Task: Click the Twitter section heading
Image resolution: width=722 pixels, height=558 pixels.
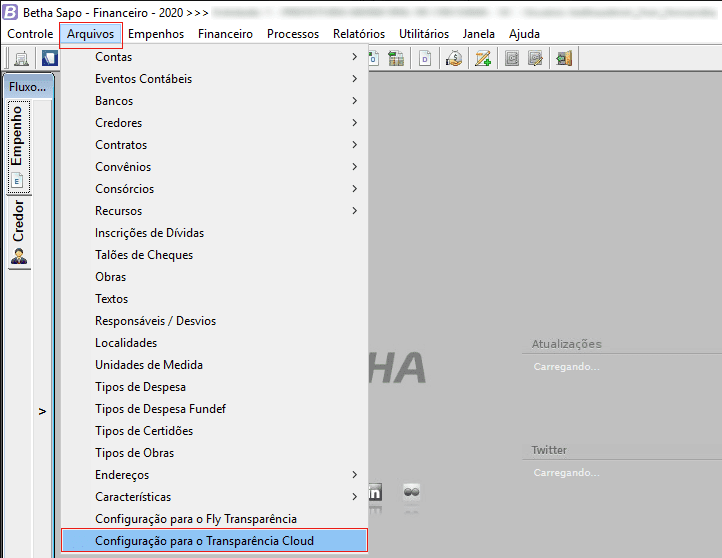Action: (549, 450)
